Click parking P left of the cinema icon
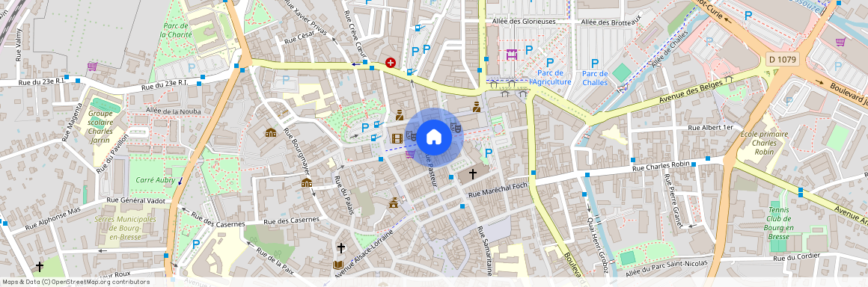This screenshot has height=287, width=868. pos(365,128)
